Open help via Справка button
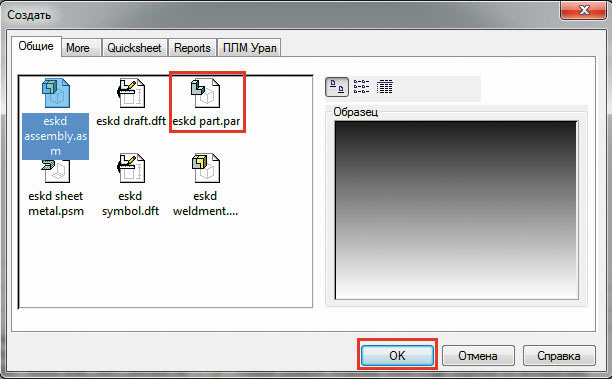This screenshot has width=612, height=379. 559,356
